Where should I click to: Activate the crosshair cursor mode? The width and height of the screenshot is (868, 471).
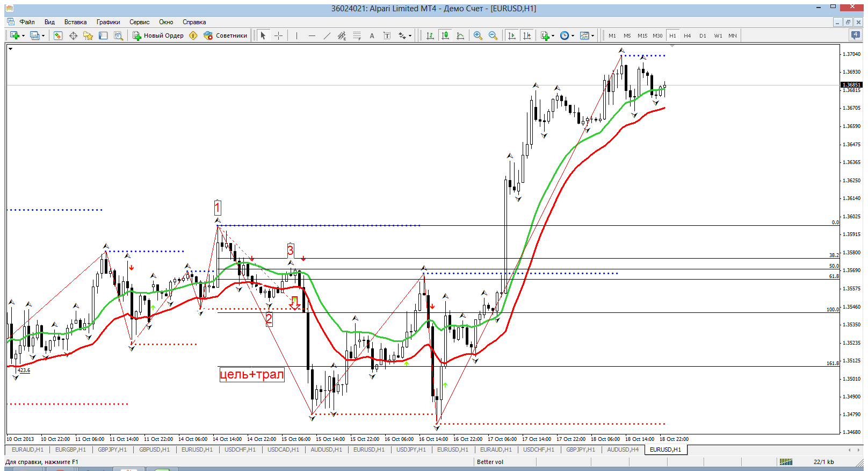pyautogui.click(x=278, y=35)
